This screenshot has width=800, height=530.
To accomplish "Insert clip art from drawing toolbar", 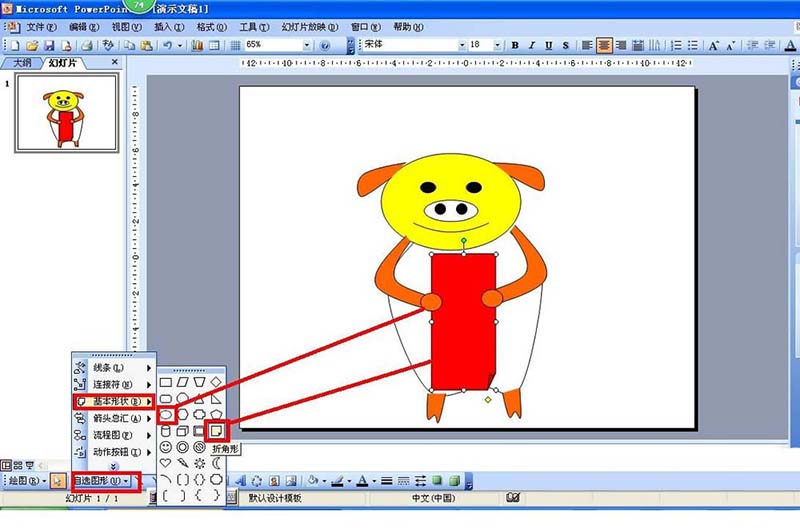I will (274, 481).
